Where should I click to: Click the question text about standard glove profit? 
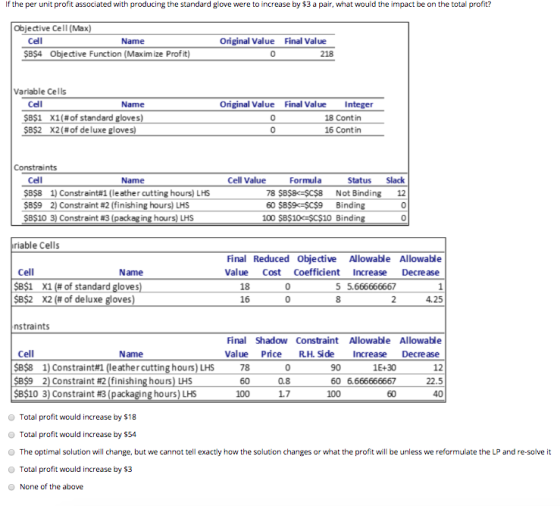pyautogui.click(x=248, y=5)
